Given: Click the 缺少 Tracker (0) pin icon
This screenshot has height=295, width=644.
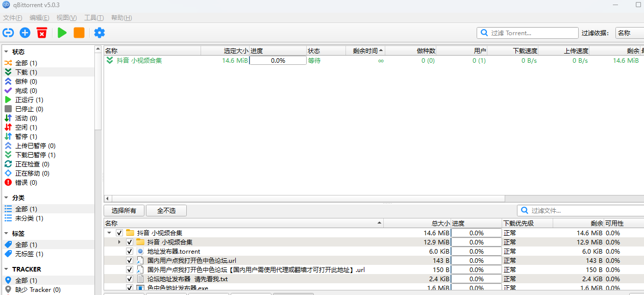Looking at the screenshot, I should tap(8, 289).
